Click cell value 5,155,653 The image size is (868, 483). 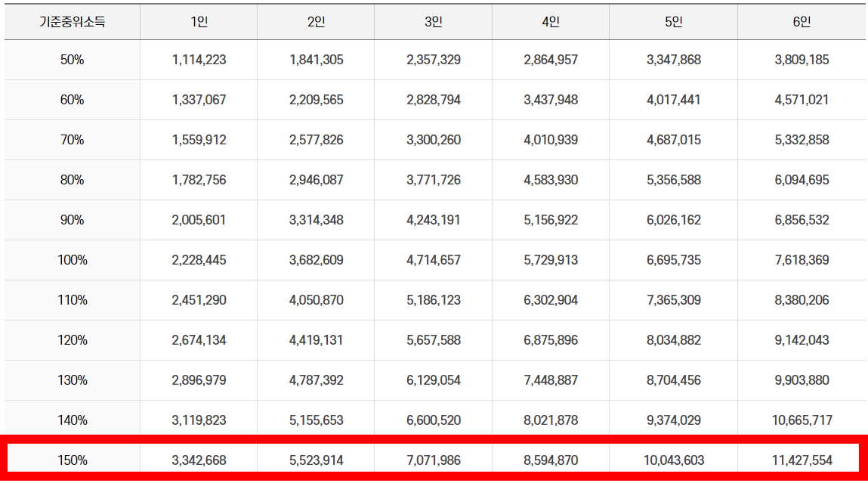pyautogui.click(x=316, y=420)
